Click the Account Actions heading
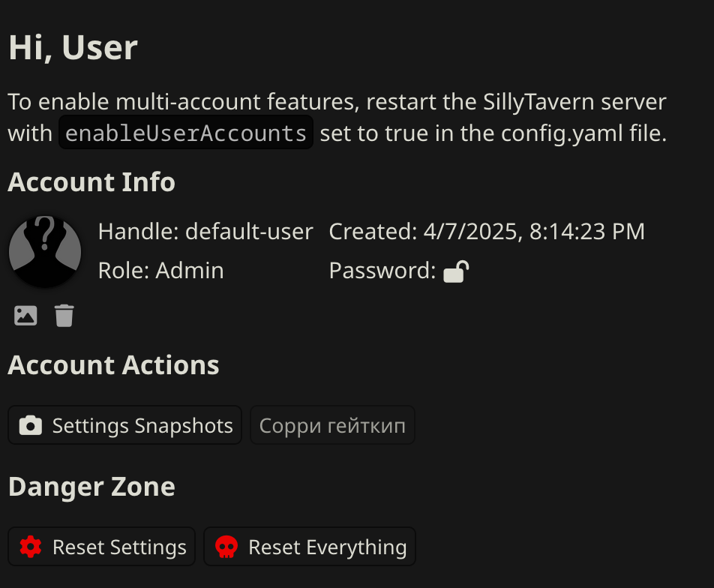This screenshot has width=714, height=588. pos(113,365)
